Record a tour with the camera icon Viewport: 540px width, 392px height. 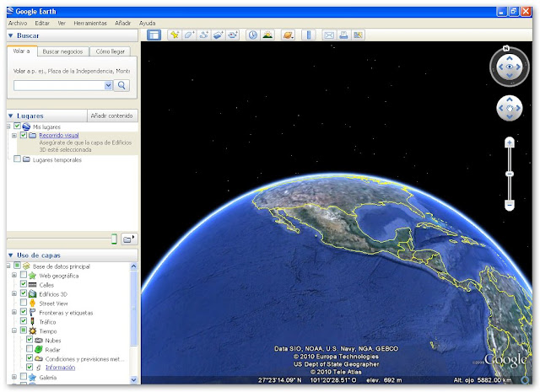tap(233, 35)
